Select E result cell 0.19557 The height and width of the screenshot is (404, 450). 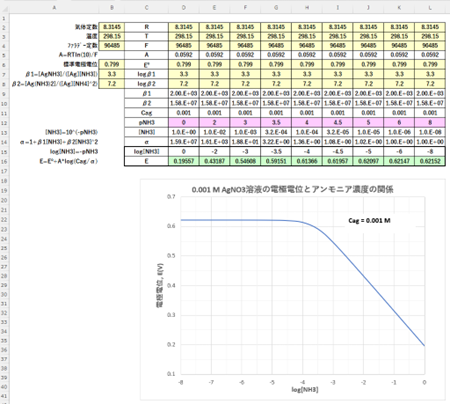pos(184,162)
